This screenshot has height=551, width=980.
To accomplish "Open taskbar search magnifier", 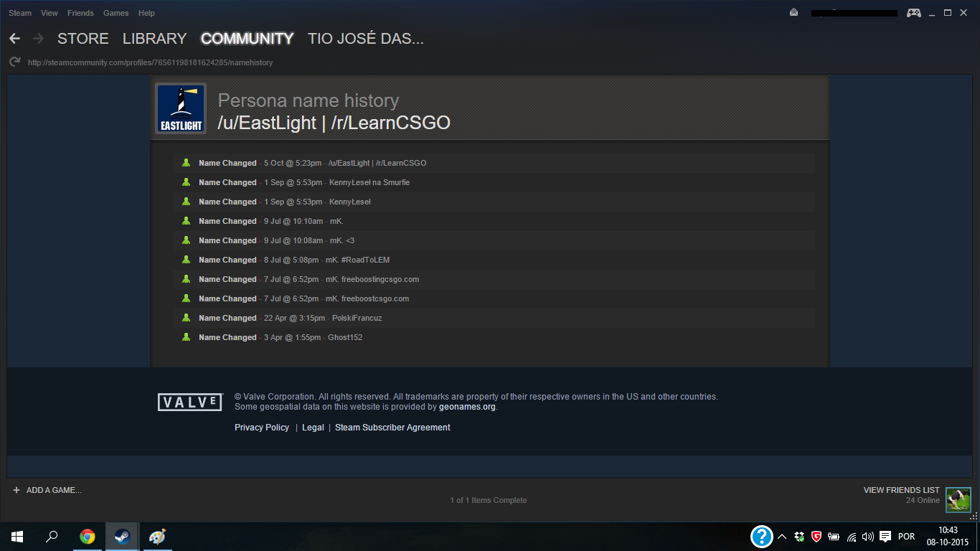I will click(52, 537).
